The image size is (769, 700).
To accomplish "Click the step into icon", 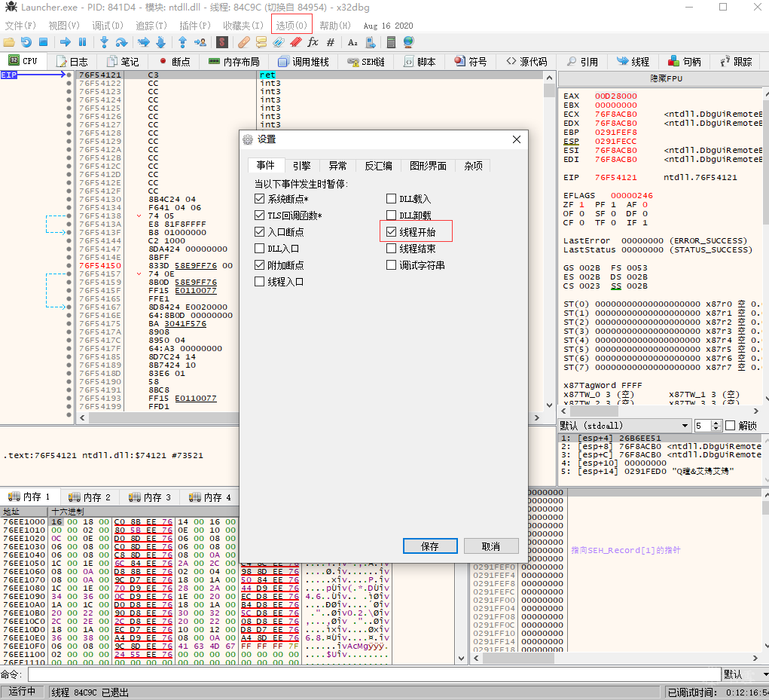I will click(x=104, y=42).
